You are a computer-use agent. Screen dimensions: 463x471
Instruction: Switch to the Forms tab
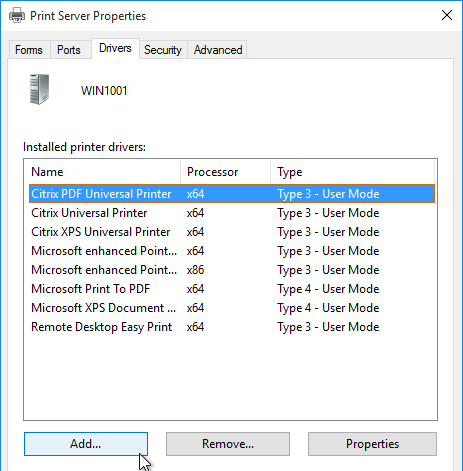[29, 50]
